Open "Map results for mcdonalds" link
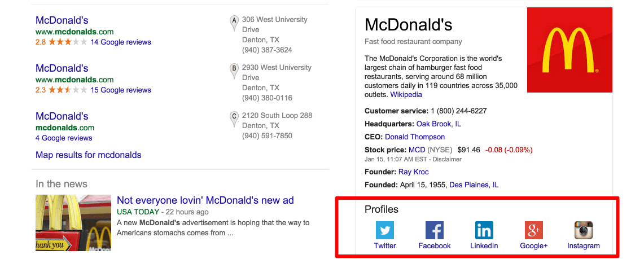Viewport: 644px width, 259px height. coord(88,155)
